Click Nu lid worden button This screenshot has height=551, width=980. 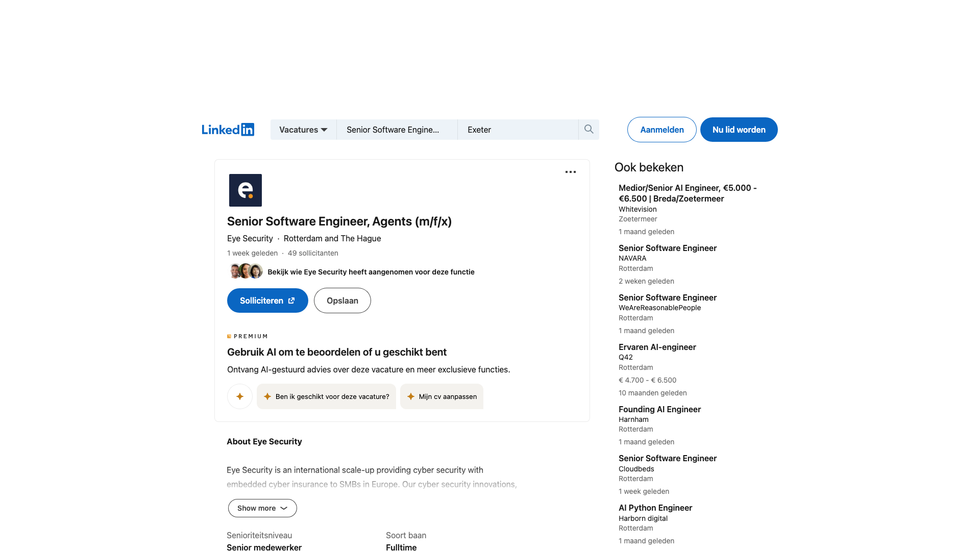point(739,130)
